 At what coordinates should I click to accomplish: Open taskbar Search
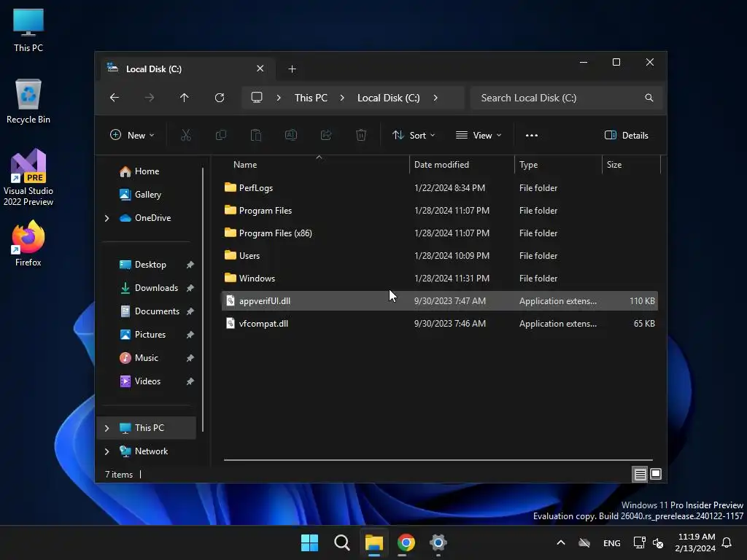[x=341, y=542]
